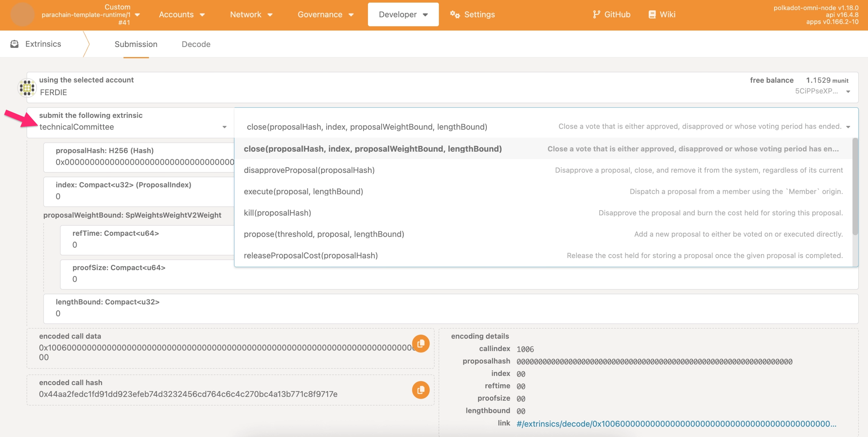Click the Wiki book icon
Viewport: 868px width, 437px height.
652,14
